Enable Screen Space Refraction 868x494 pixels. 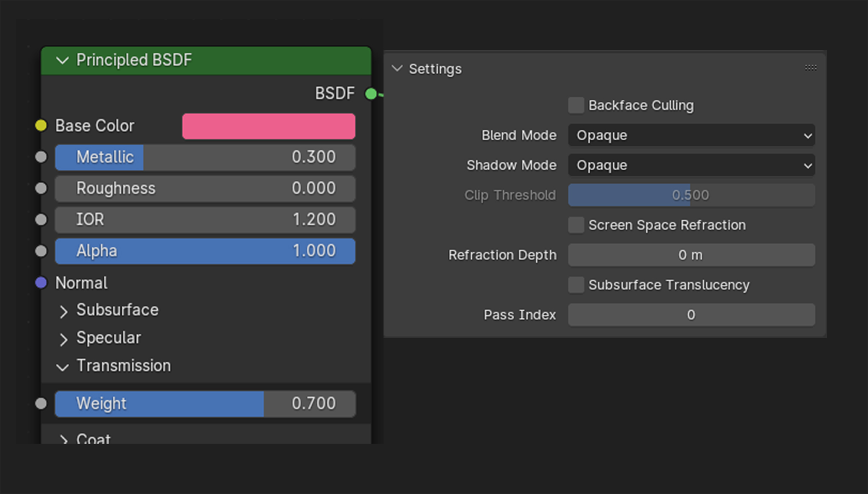tap(576, 225)
